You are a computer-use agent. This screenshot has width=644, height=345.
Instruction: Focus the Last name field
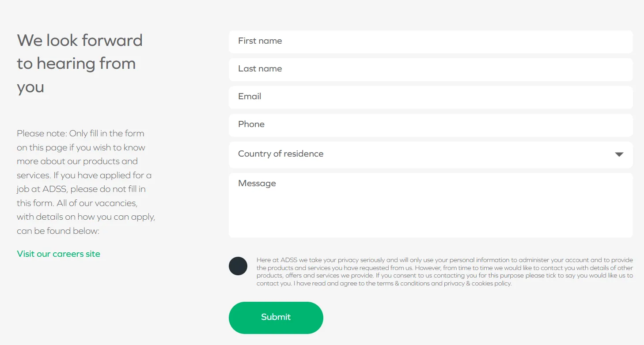click(431, 69)
